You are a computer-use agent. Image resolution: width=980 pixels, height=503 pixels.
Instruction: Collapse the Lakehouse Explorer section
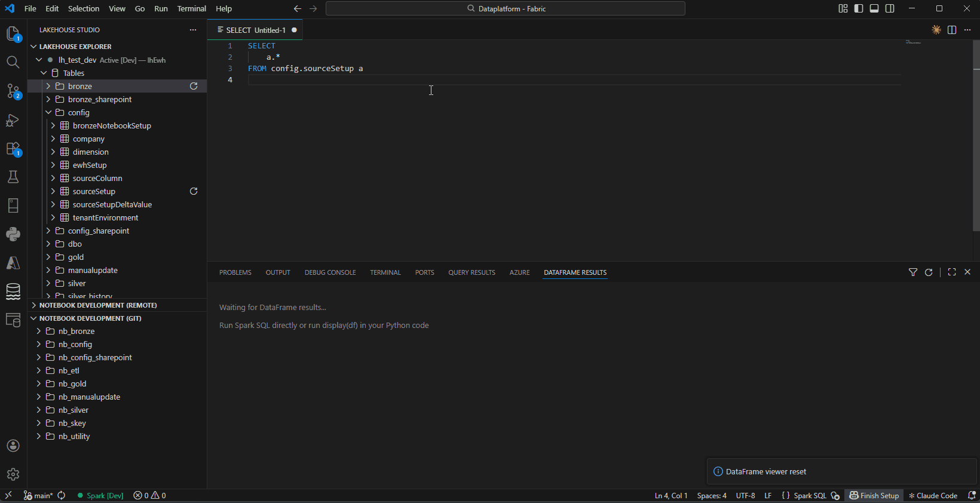(34, 47)
